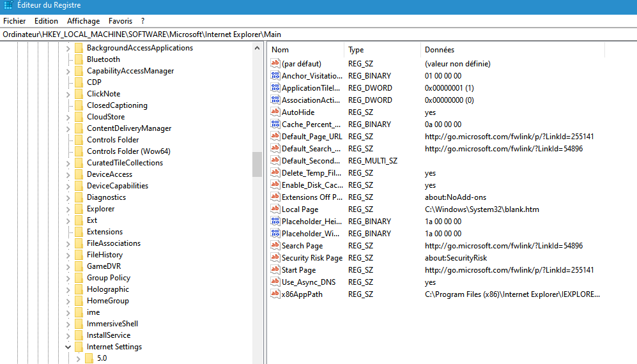Click the icon beside Default_Search_...
Viewport: 637px width, 364px height.
pos(275,149)
